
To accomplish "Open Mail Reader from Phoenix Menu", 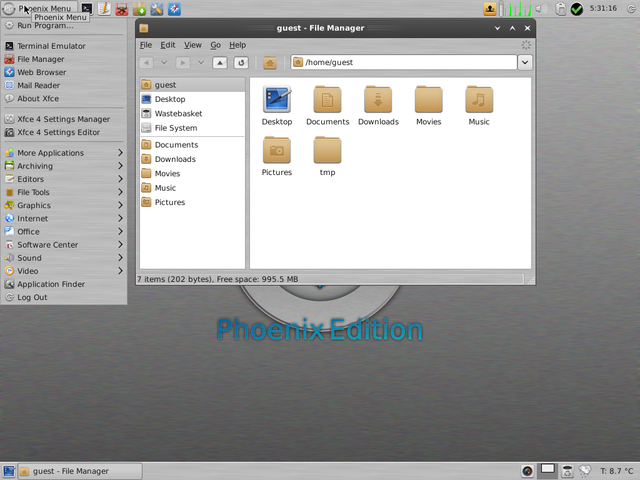I will (x=64, y=85).
